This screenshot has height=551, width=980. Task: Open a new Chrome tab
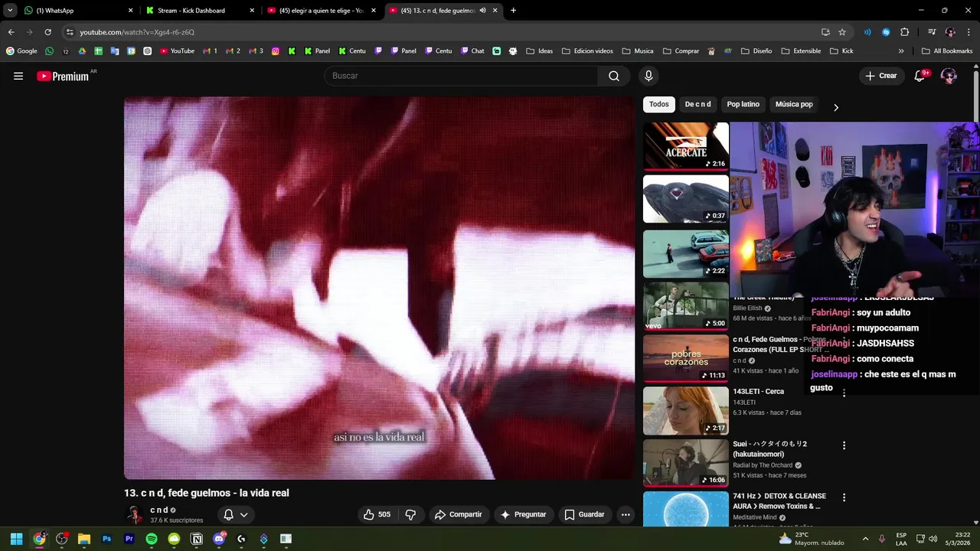pos(513,11)
